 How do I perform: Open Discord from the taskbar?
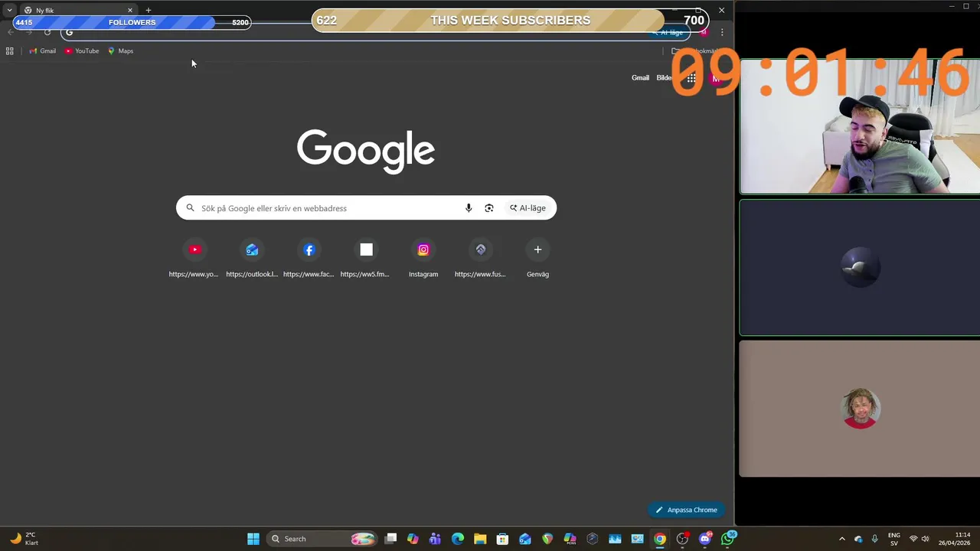coord(705,539)
